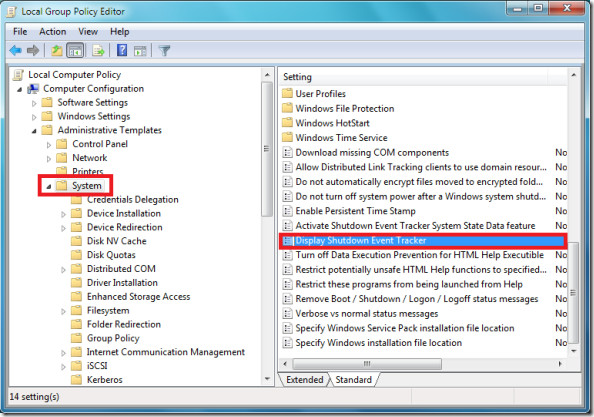Viewport: 594px width, 417px height.
Task: Toggle the Show/Hide Console Tree icon
Action: pos(75,50)
